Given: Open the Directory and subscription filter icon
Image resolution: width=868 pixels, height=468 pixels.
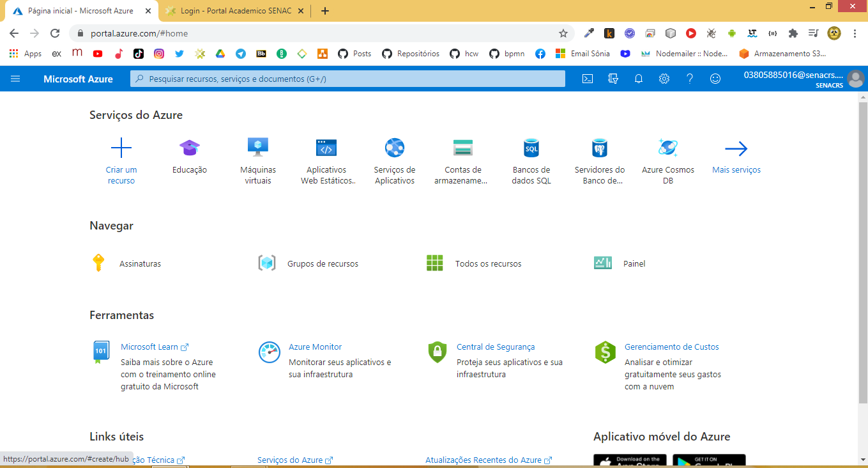Looking at the screenshot, I should point(613,79).
